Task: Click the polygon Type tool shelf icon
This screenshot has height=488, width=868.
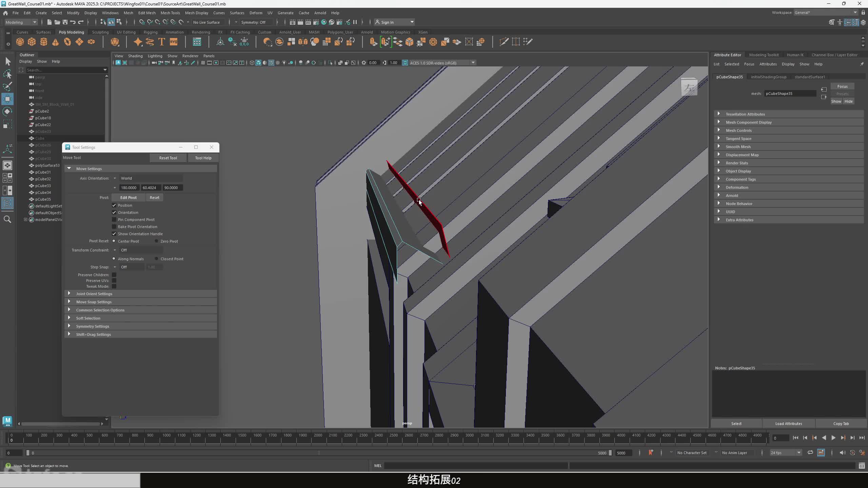Action: tap(162, 42)
